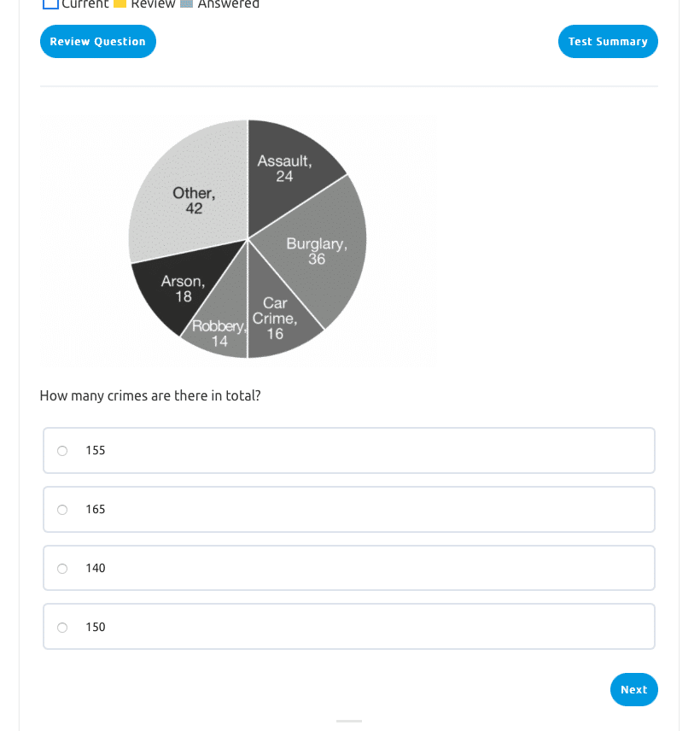This screenshot has width=700, height=731.
Task: Open the Test Summary
Action: (608, 42)
